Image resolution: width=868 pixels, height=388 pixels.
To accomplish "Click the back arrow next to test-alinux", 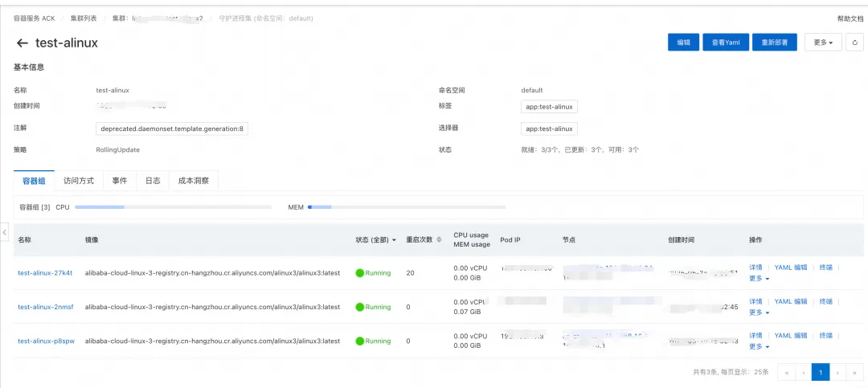I will point(23,43).
